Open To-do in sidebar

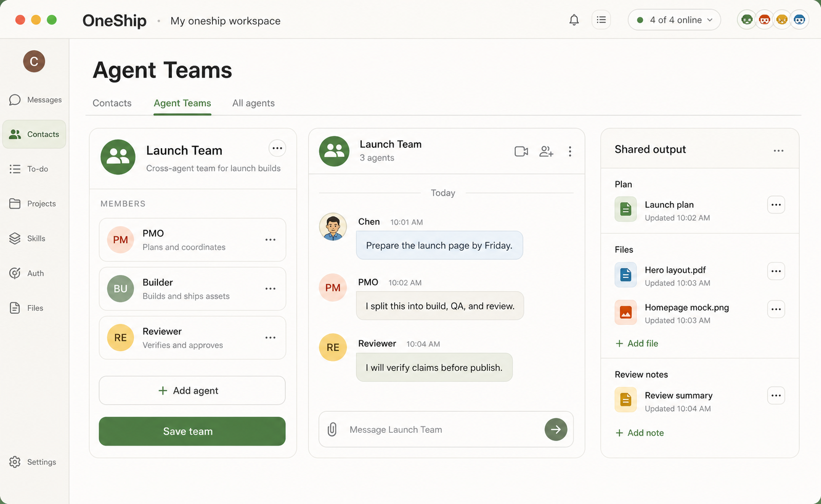click(34, 169)
